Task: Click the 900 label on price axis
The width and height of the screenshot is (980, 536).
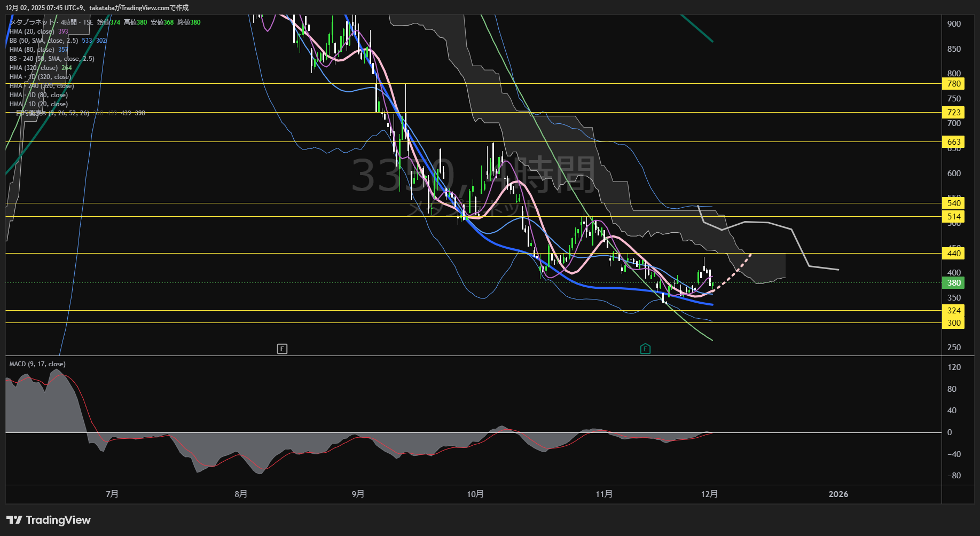Action: tap(954, 24)
